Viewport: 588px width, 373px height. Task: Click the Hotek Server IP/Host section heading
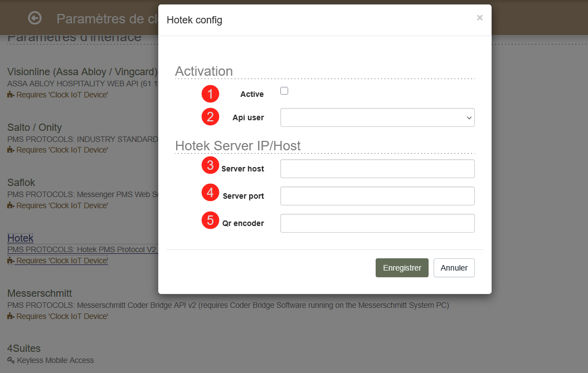(238, 146)
